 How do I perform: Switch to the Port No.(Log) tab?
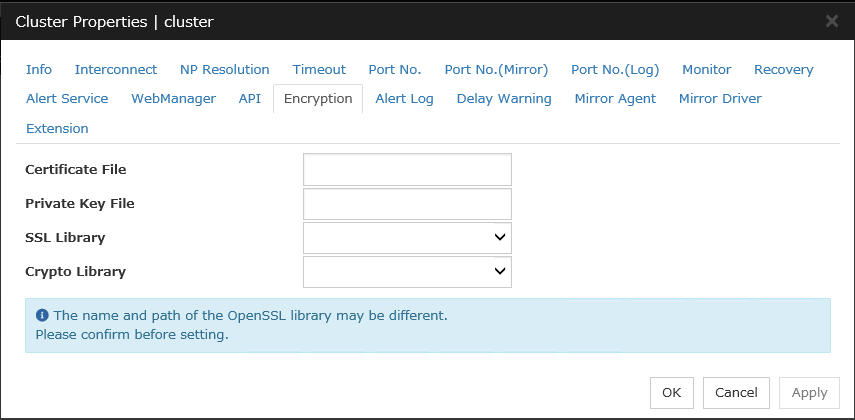point(615,70)
